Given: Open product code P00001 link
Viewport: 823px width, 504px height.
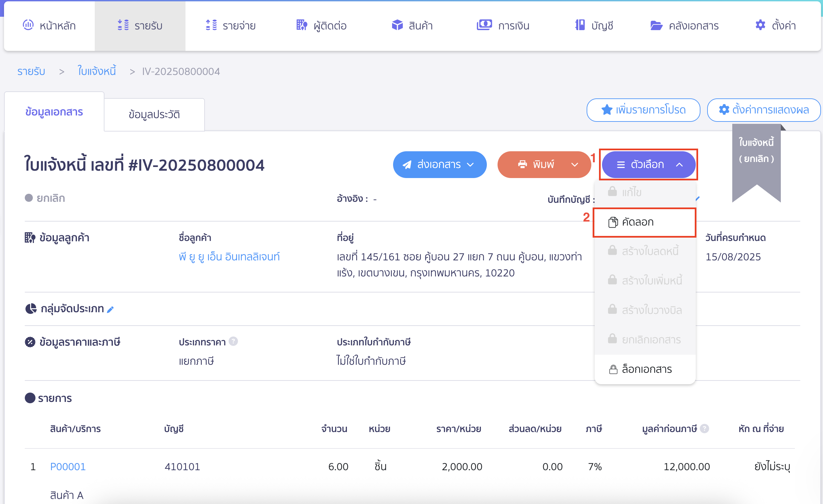Looking at the screenshot, I should tap(68, 467).
